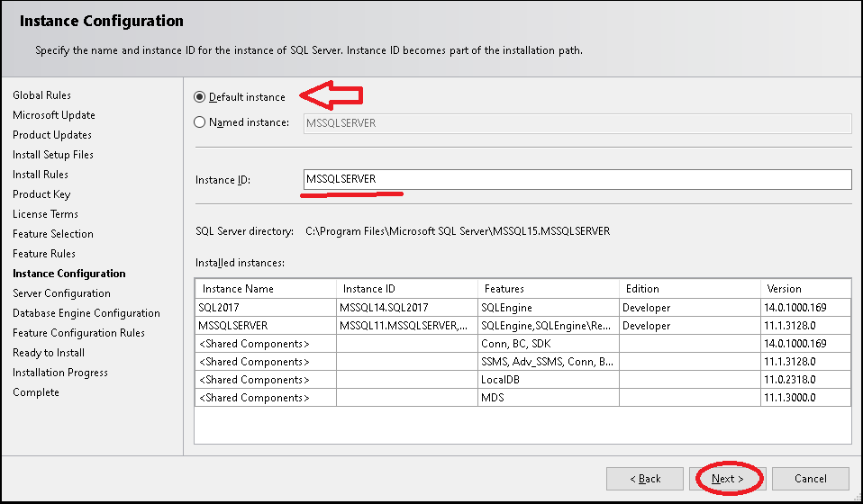
Task: Click the Edition column header
Action: pos(690,289)
